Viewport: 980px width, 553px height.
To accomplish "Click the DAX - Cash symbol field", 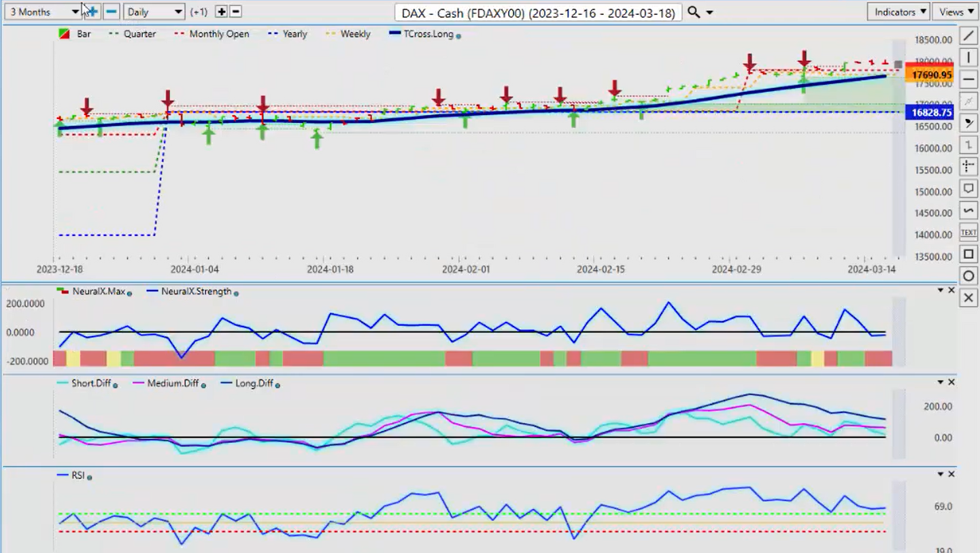I will click(x=538, y=12).
